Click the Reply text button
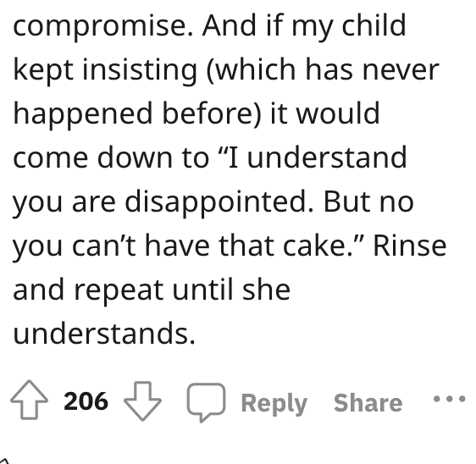Image resolution: width=476 pixels, height=464 pixels. point(274,403)
